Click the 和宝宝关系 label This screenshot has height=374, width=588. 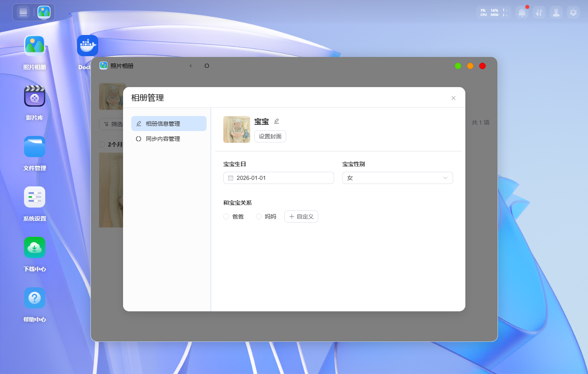238,203
